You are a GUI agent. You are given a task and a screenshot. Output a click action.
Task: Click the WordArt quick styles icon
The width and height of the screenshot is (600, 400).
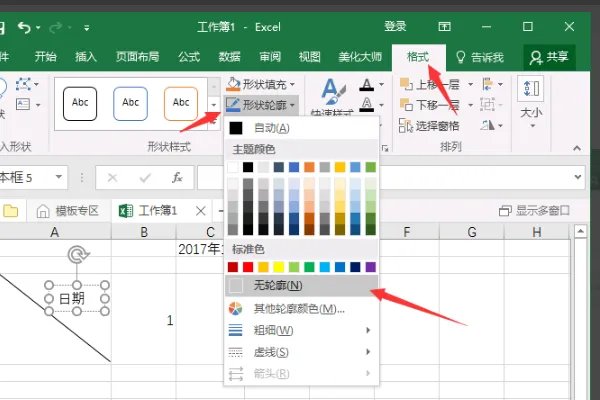point(333,92)
